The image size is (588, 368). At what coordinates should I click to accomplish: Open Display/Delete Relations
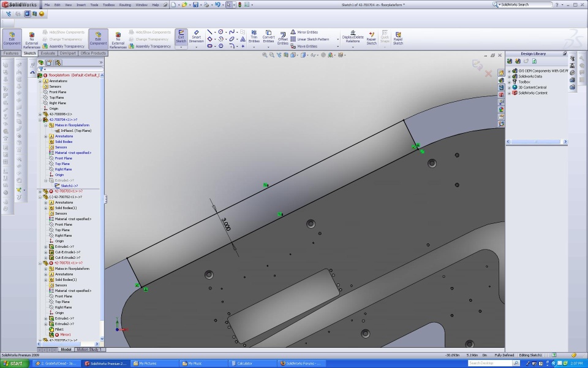[353, 37]
